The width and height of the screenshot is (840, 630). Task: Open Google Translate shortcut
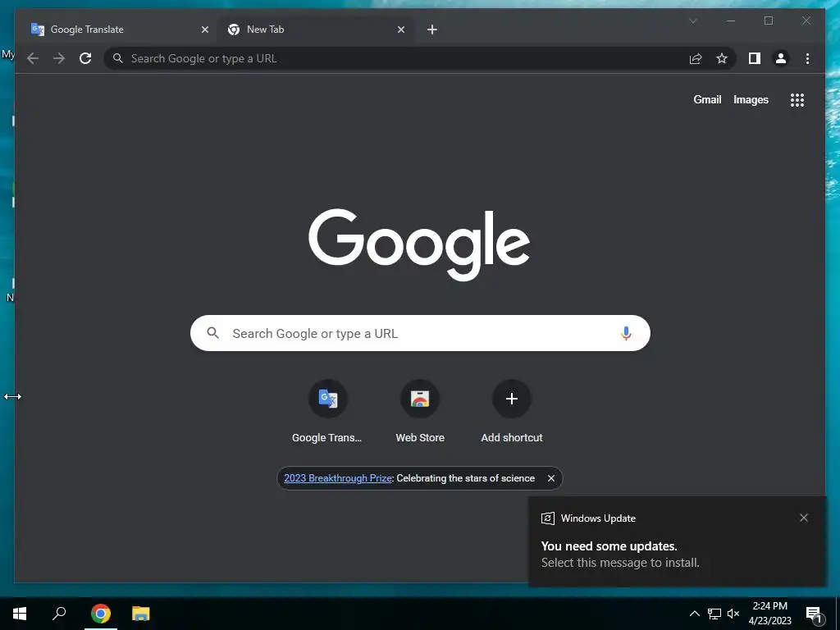tap(326, 413)
